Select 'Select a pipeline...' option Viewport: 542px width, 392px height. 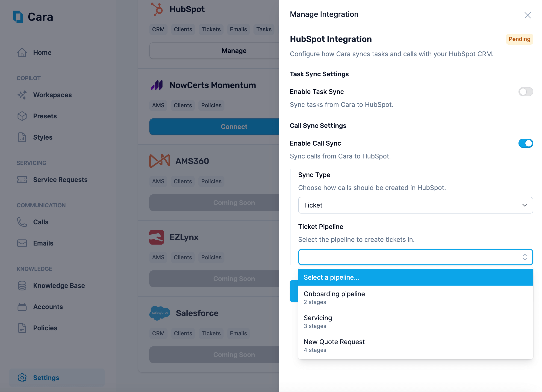click(415, 277)
